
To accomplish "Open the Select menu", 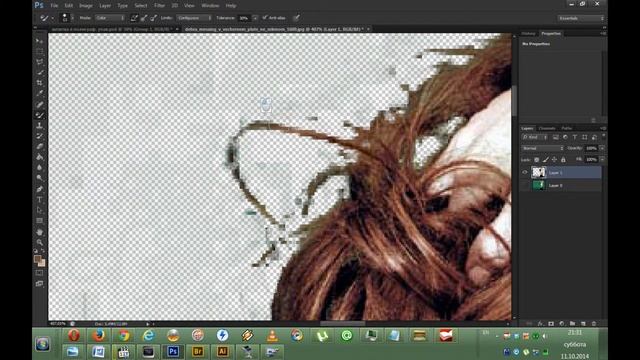I will [x=141, y=6].
